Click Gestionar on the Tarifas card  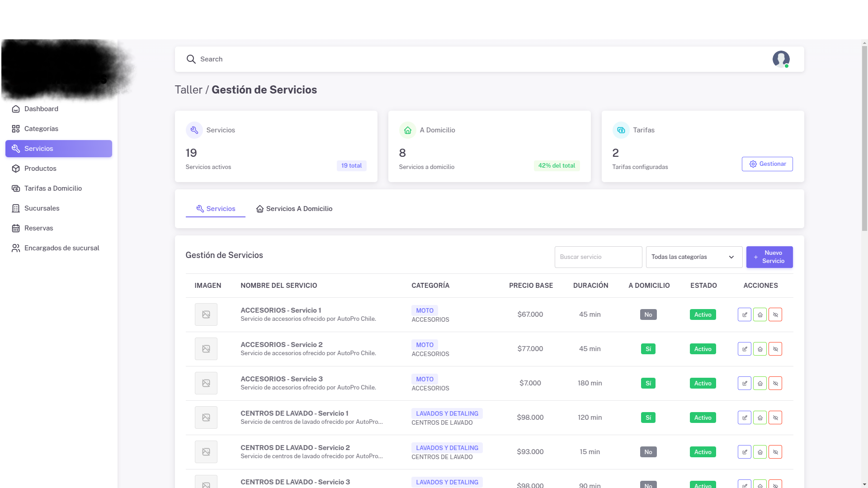coord(767,164)
